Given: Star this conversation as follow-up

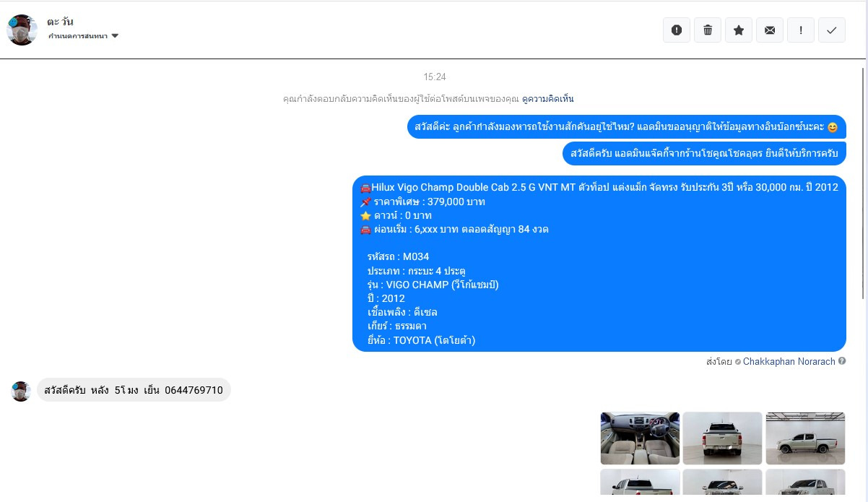Looking at the screenshot, I should click(x=739, y=30).
